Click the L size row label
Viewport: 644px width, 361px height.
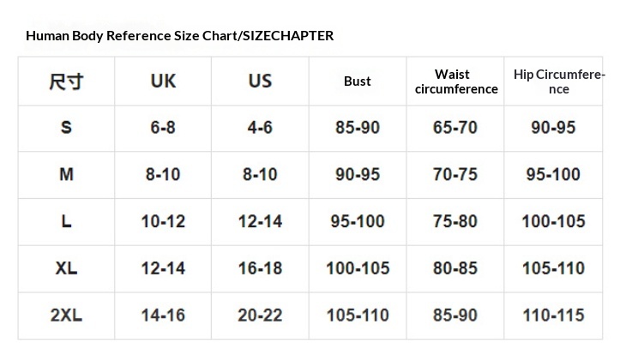coord(66,221)
